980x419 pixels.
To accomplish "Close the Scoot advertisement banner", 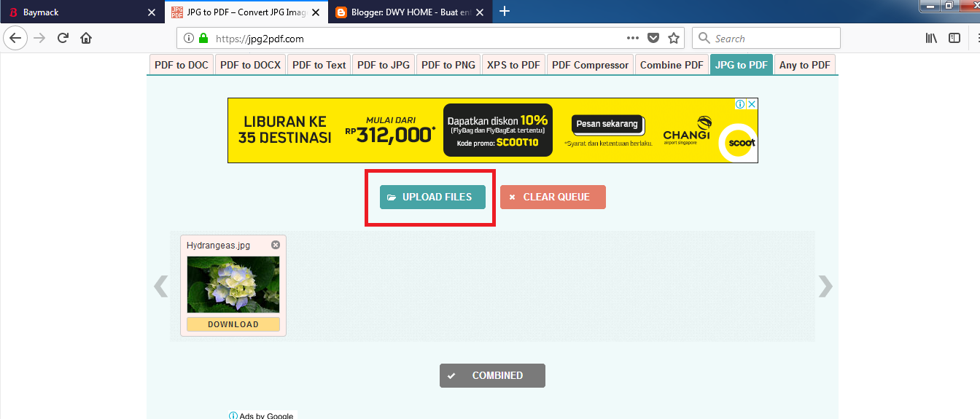I will point(752,104).
